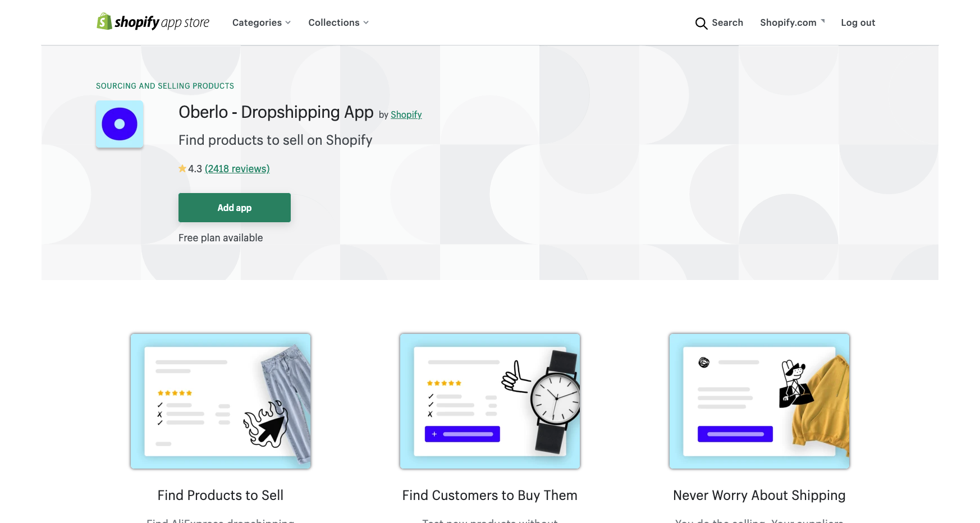Click the Never Worry About Shipping heading
The width and height of the screenshot is (980, 523).
pos(759,496)
